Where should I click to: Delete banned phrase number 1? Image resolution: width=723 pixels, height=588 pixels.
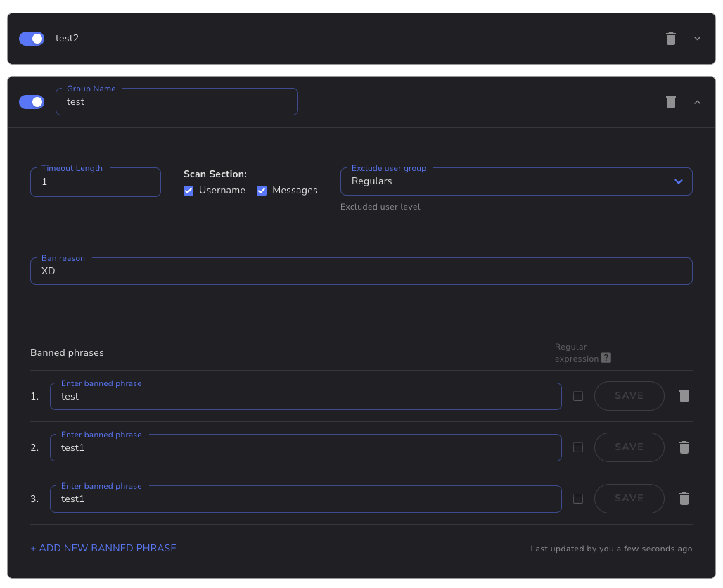pyautogui.click(x=684, y=396)
